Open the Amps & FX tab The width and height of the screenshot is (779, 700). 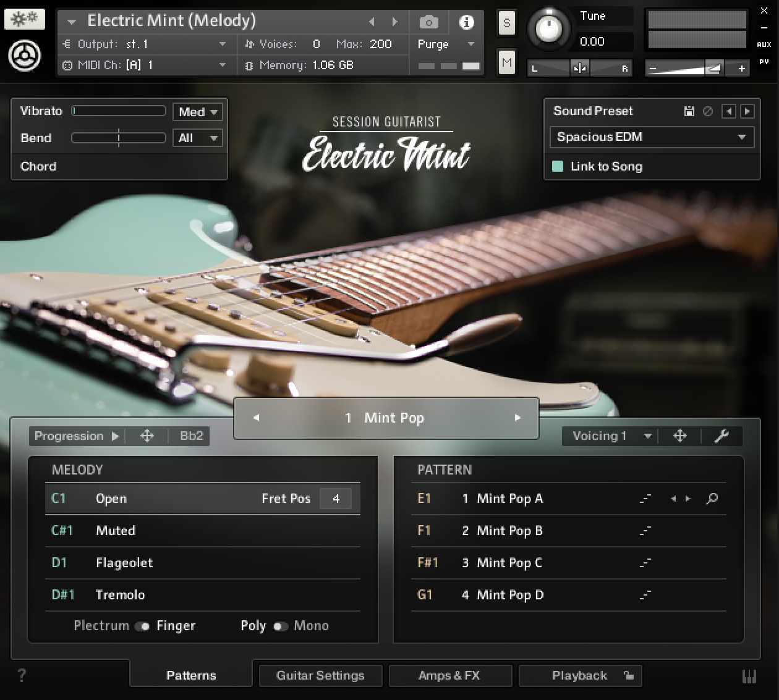(x=451, y=675)
